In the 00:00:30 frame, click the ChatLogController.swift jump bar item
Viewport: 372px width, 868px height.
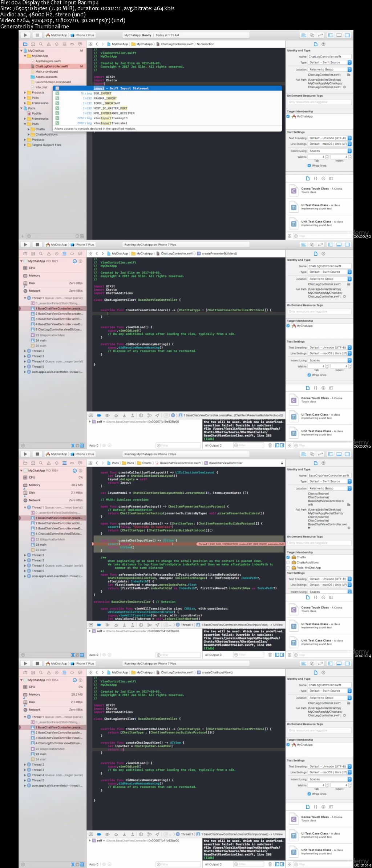pyautogui.click(x=175, y=44)
